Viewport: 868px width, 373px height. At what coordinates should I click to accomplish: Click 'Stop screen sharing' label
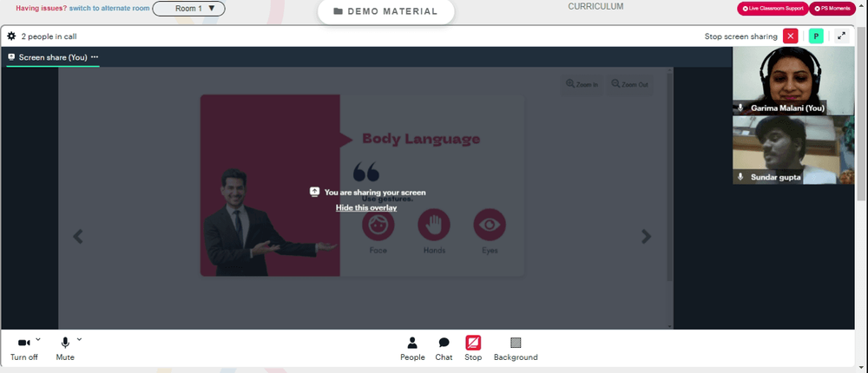[740, 36]
